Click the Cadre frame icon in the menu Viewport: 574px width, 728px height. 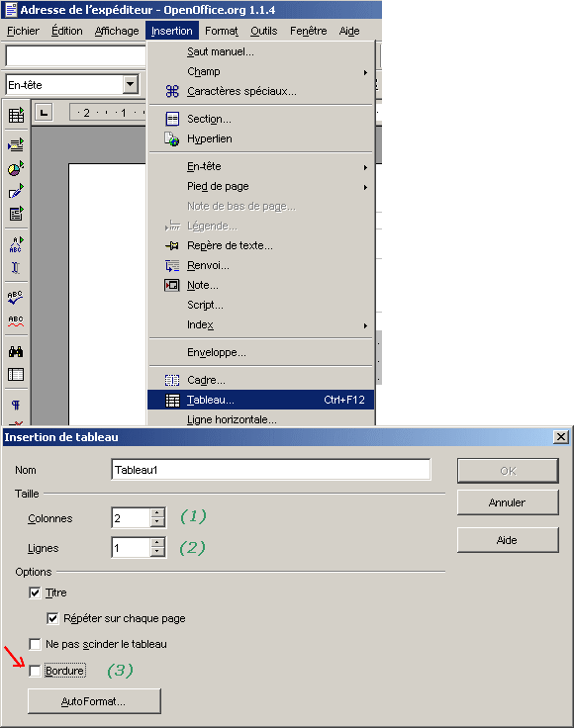tap(172, 380)
